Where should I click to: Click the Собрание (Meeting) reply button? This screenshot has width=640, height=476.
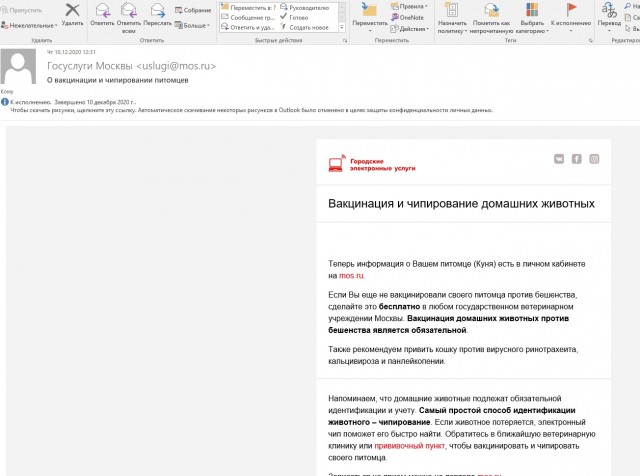193,10
